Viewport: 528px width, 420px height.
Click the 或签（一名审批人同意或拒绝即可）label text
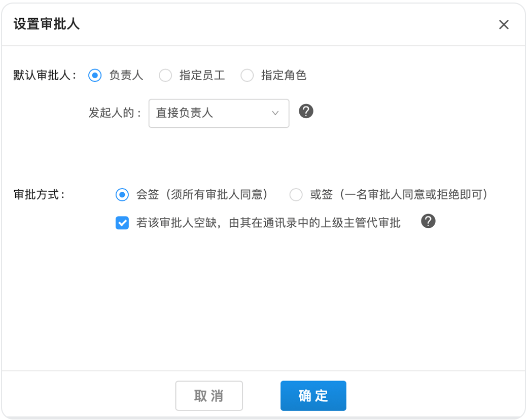click(x=399, y=194)
